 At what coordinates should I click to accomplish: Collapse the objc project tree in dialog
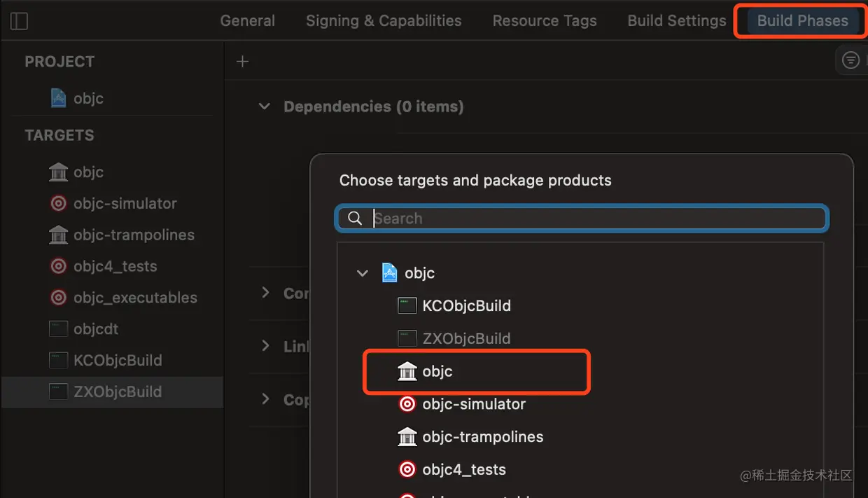363,273
